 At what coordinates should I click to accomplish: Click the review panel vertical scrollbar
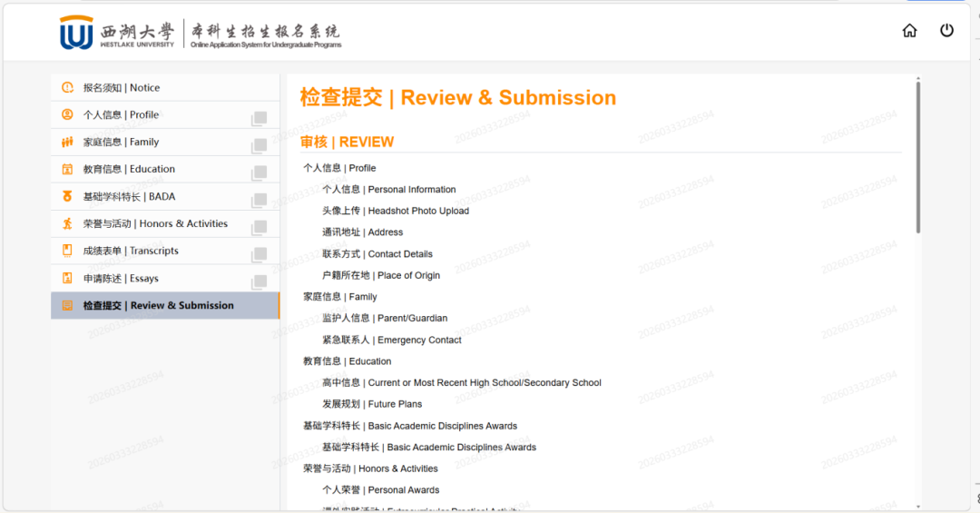[x=917, y=156]
